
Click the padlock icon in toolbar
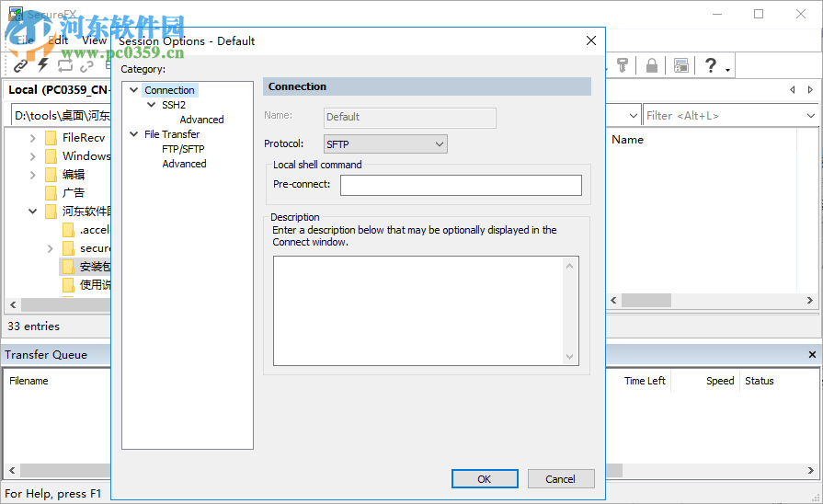tap(652, 65)
